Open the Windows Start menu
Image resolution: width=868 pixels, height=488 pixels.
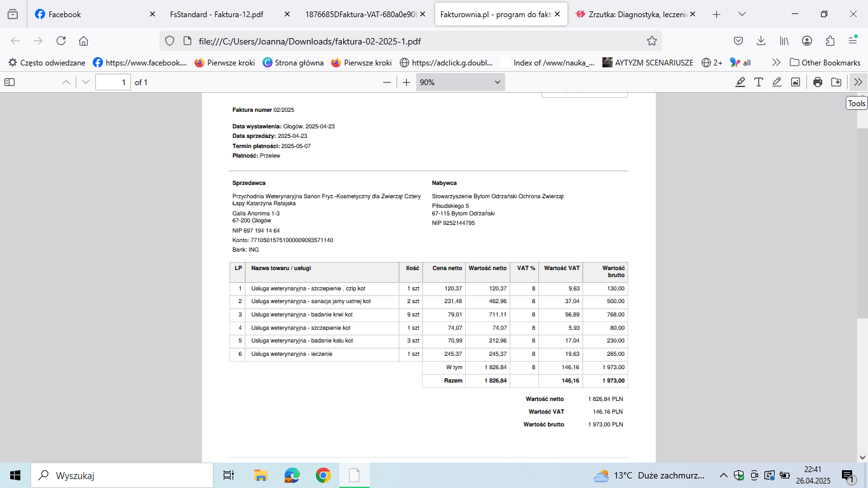click(x=15, y=475)
